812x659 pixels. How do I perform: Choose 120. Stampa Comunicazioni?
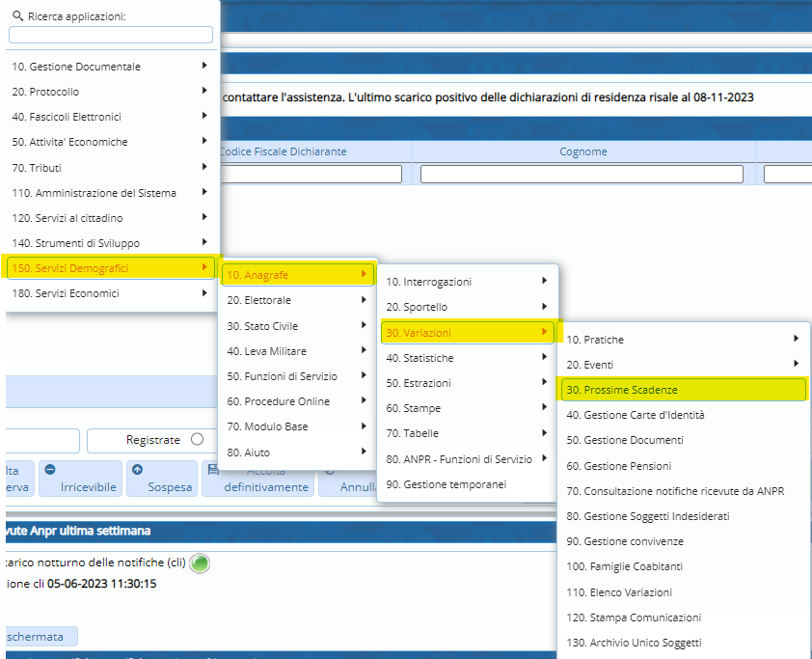coord(684,618)
